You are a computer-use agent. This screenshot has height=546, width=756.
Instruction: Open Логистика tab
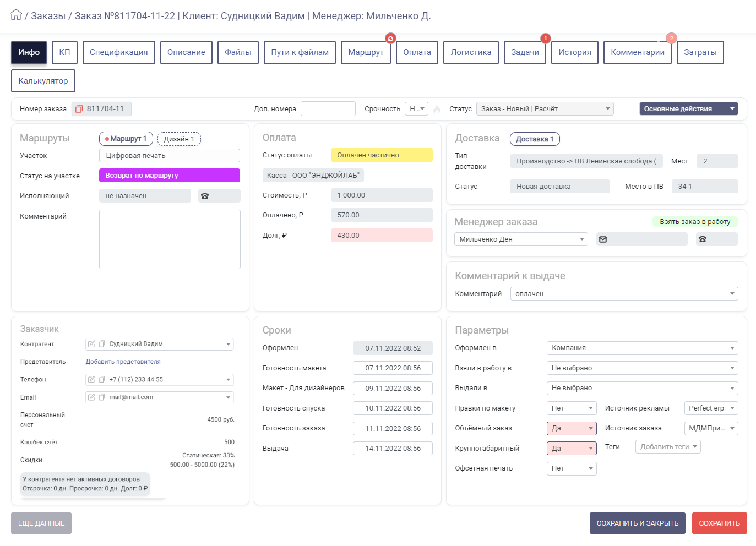(x=471, y=52)
